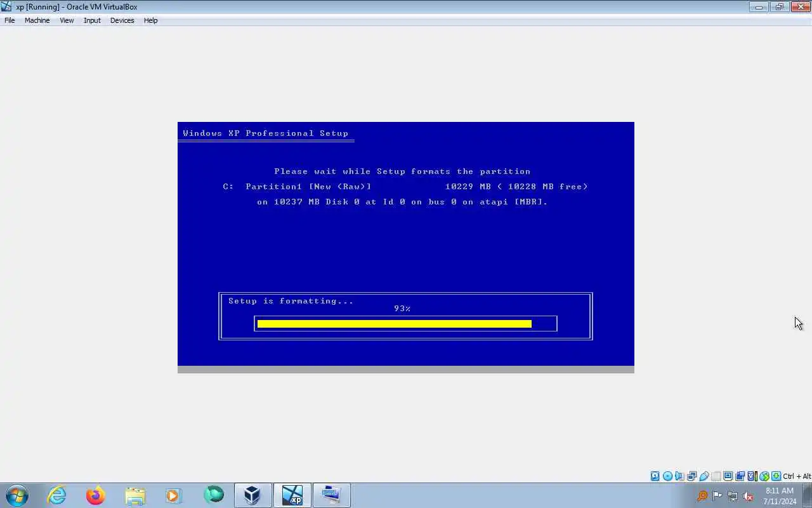Screen dimensions: 812x508
Task: Launch Internet Explorer from taskbar
Action: (57, 495)
